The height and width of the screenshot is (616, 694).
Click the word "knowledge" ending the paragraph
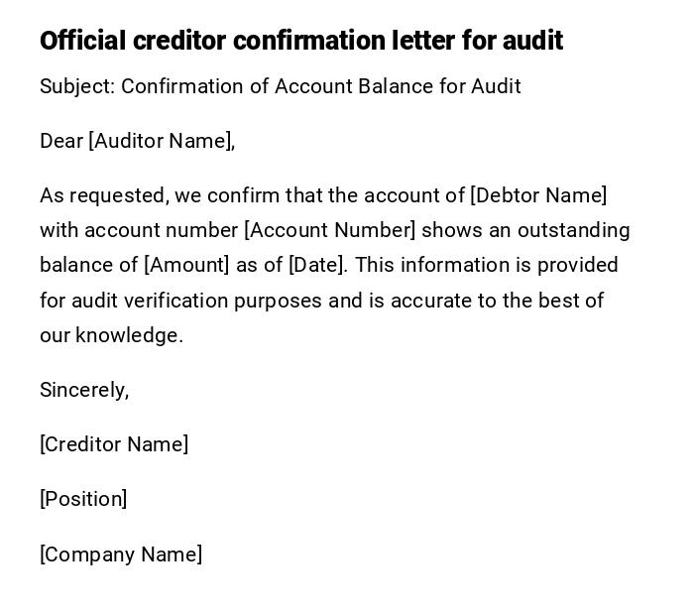click(128, 335)
